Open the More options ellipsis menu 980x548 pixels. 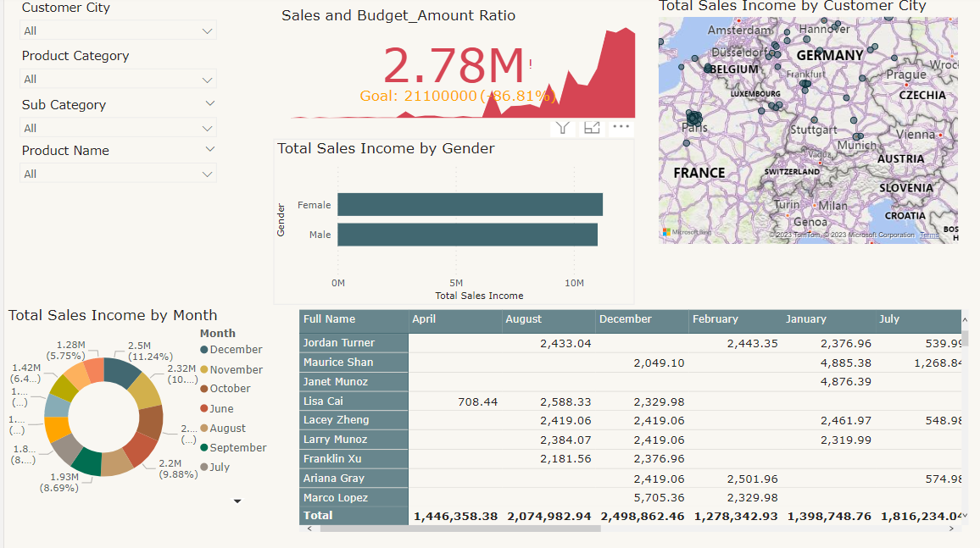[x=621, y=128]
